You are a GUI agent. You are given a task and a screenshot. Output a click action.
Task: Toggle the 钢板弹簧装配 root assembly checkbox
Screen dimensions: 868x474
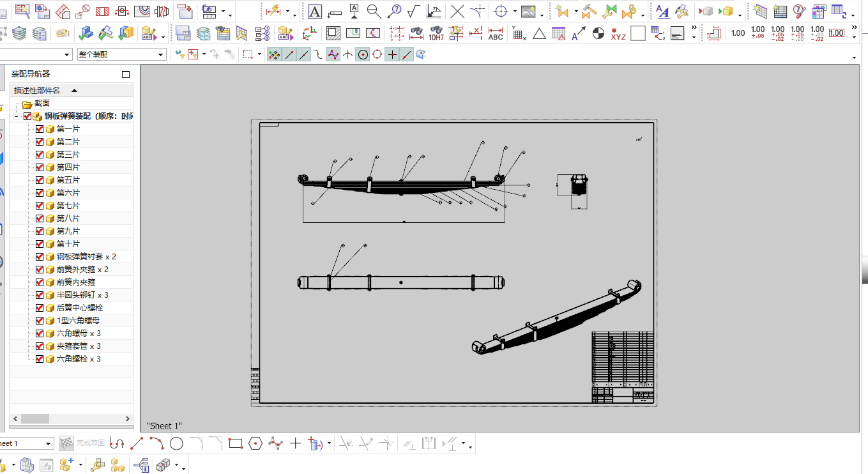27,116
